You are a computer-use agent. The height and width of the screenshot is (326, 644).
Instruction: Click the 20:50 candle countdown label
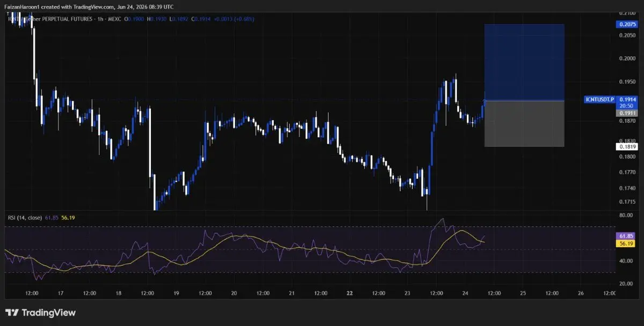pos(627,106)
